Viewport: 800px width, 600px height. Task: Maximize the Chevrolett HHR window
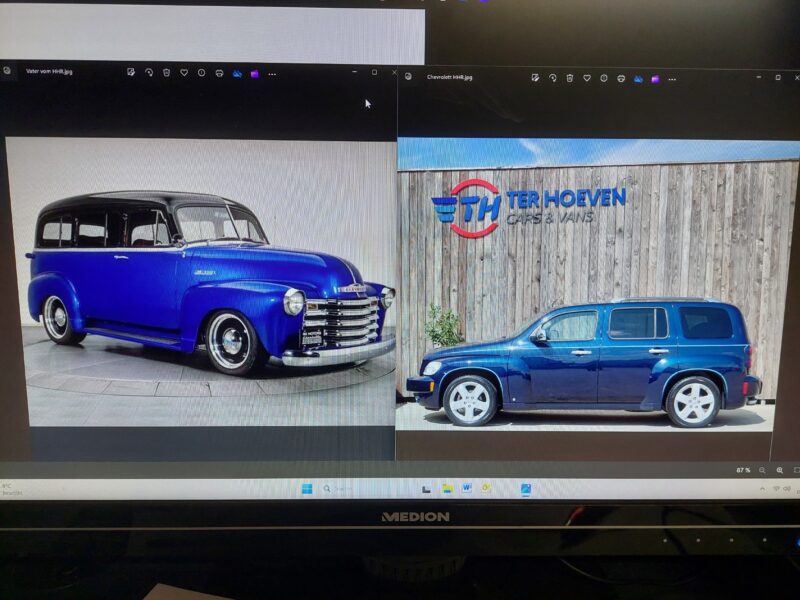coord(778,78)
